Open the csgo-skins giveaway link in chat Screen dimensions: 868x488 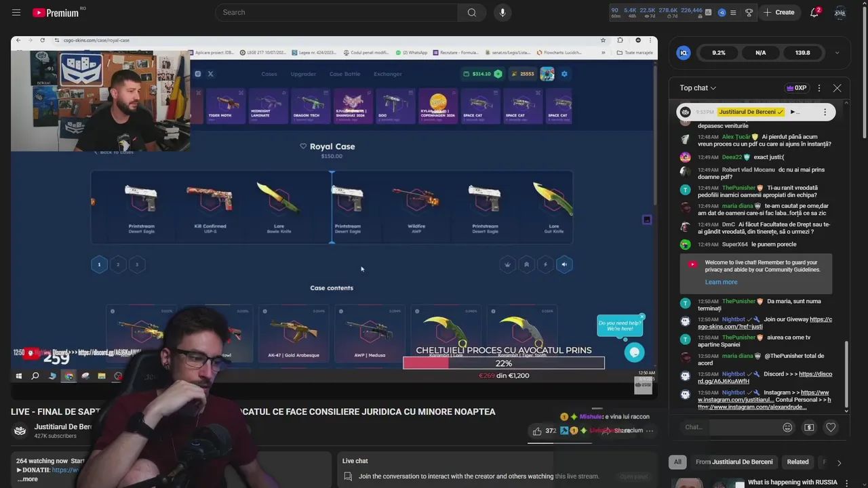pos(765,323)
